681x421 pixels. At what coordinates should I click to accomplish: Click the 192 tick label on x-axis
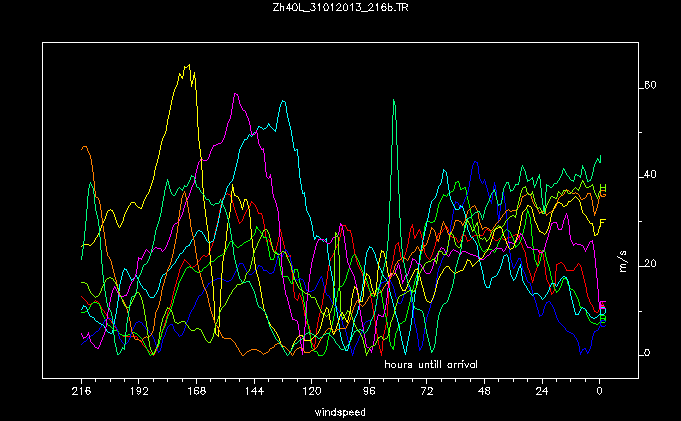point(139,393)
